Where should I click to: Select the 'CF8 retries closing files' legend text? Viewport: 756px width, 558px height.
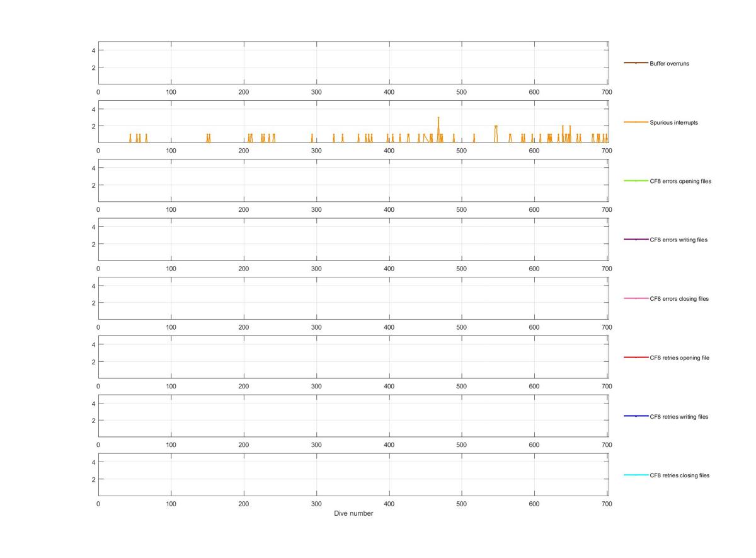(680, 475)
